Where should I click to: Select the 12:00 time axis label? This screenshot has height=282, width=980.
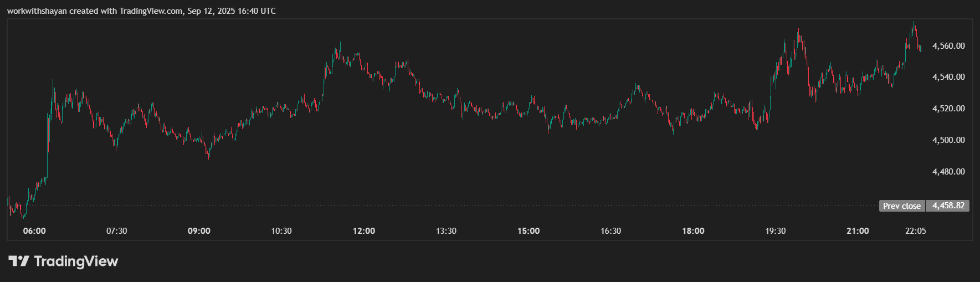(364, 230)
